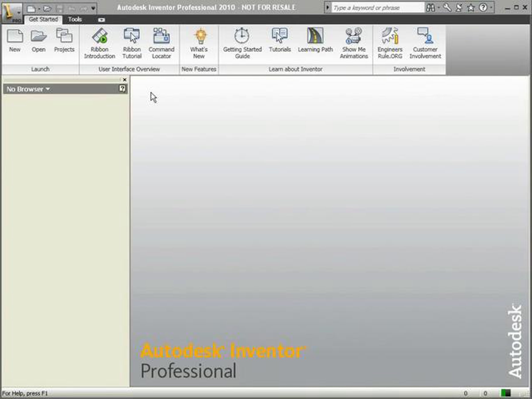Open Favorites star icon
The width and height of the screenshot is (532, 399).
tap(471, 8)
